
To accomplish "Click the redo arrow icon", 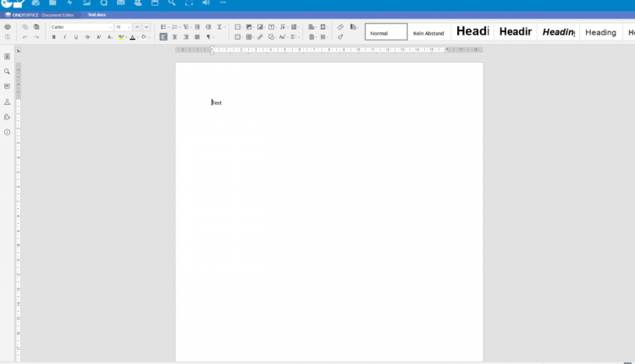I will coord(36,37).
